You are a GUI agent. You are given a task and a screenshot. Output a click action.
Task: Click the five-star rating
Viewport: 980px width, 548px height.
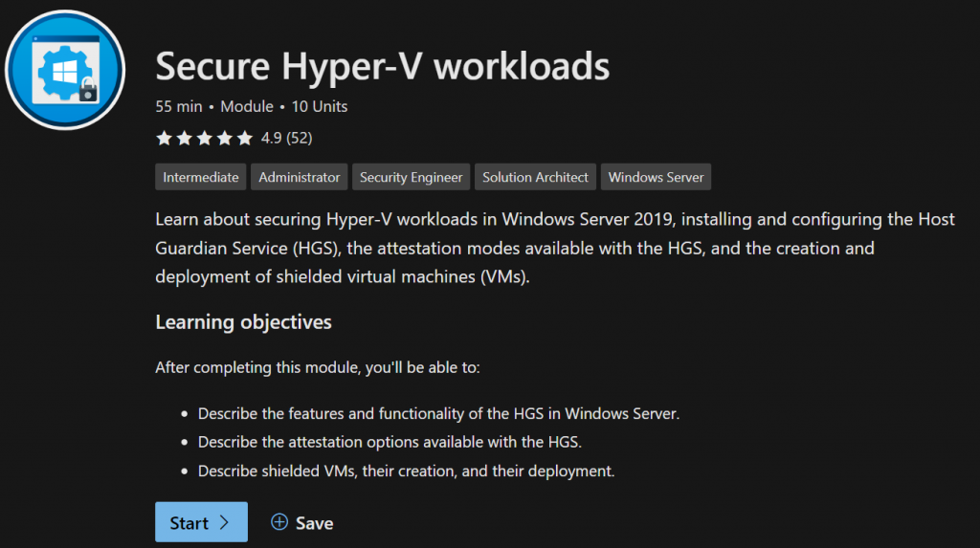(205, 138)
